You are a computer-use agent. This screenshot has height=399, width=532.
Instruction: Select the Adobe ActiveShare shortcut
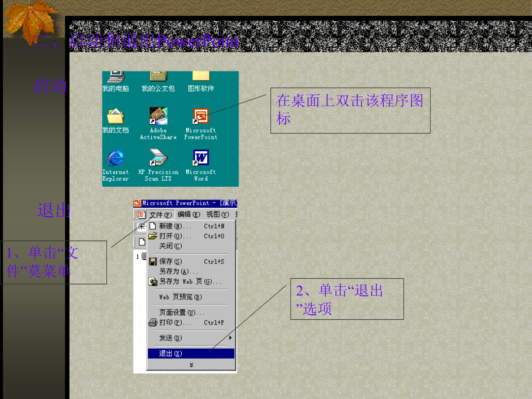[158, 124]
